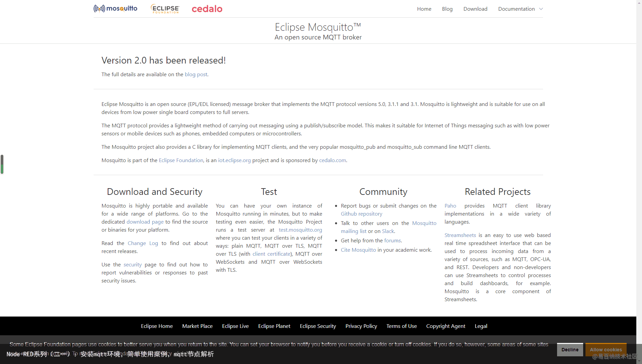Open the download page link
The height and width of the screenshot is (364, 642).
(x=145, y=222)
